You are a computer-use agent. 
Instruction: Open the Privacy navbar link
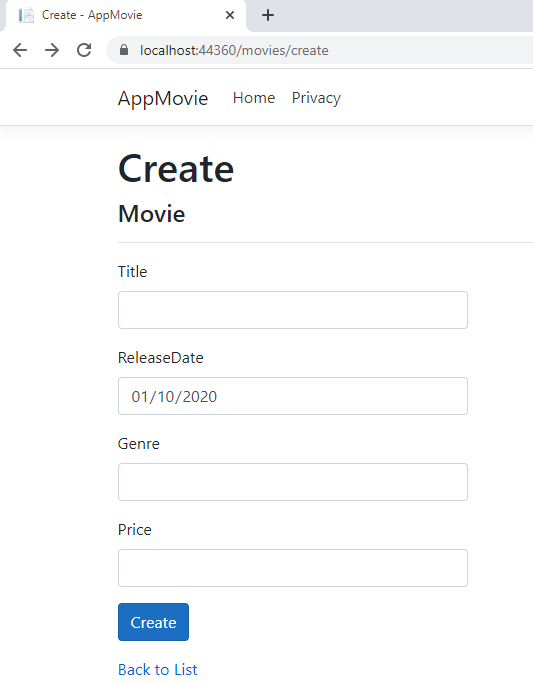[x=316, y=98]
